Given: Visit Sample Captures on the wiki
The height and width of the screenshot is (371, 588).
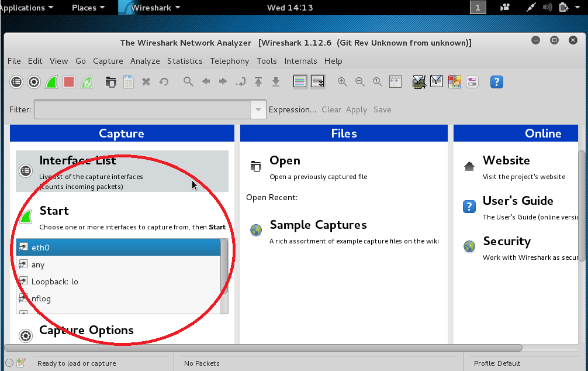Looking at the screenshot, I should (318, 225).
